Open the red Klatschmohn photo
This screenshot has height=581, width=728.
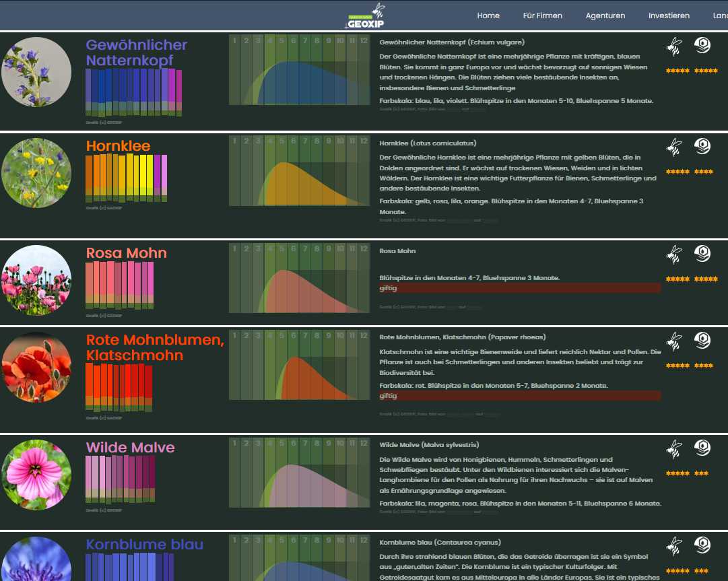[x=36, y=367]
